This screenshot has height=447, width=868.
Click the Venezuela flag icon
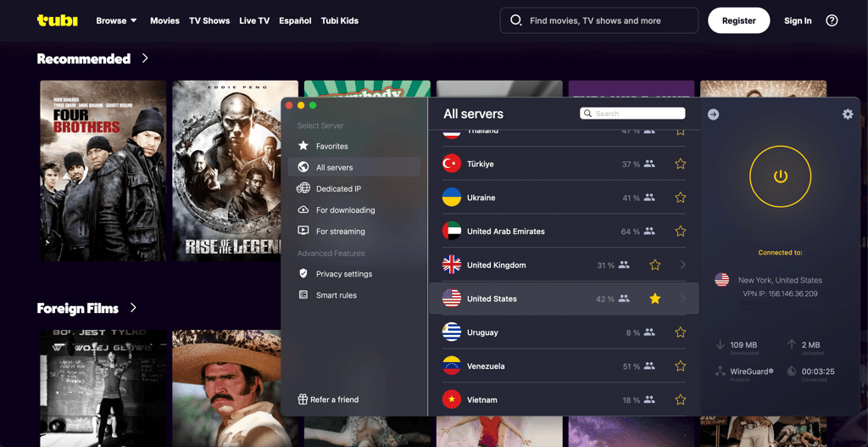pos(452,366)
